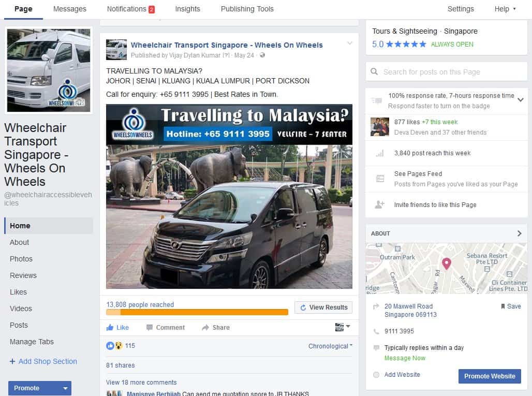Expand the Promote button dropdown arrow
Image resolution: width=532 pixels, height=396 pixels.
tap(65, 388)
